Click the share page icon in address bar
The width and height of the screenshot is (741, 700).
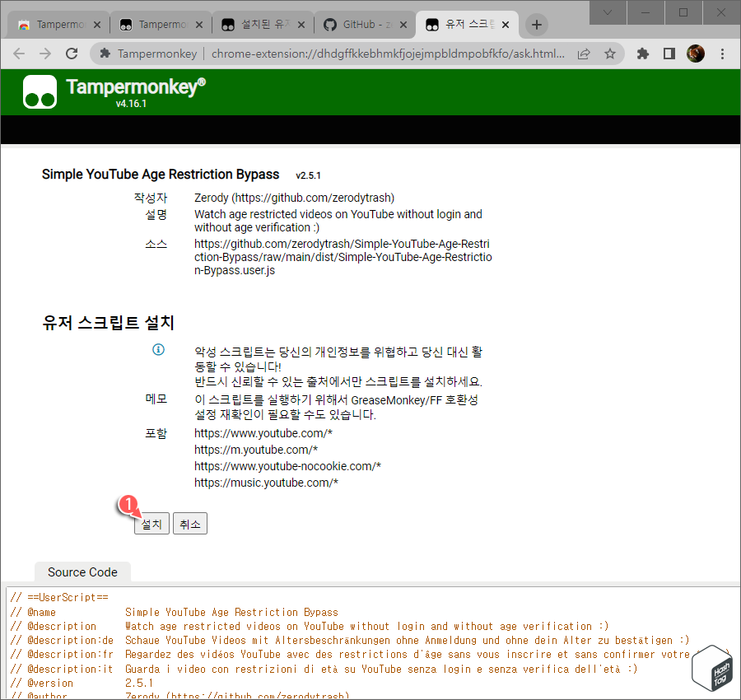tap(584, 54)
